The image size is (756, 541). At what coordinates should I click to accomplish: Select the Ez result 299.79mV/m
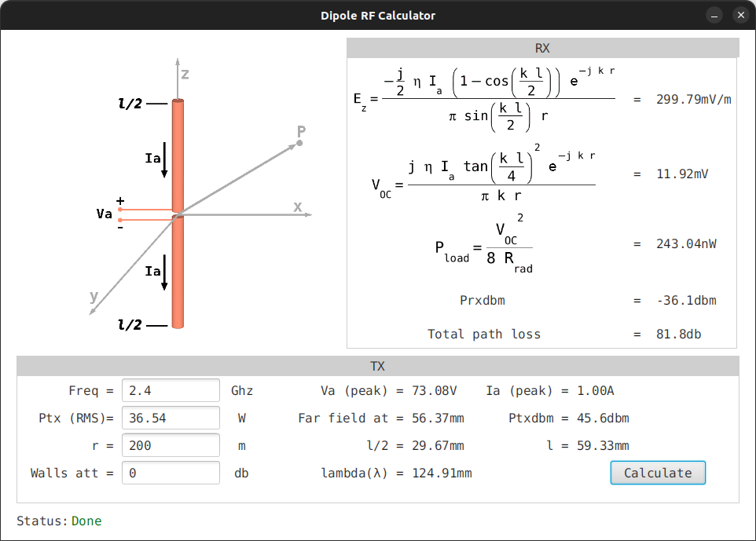pyautogui.click(x=693, y=99)
